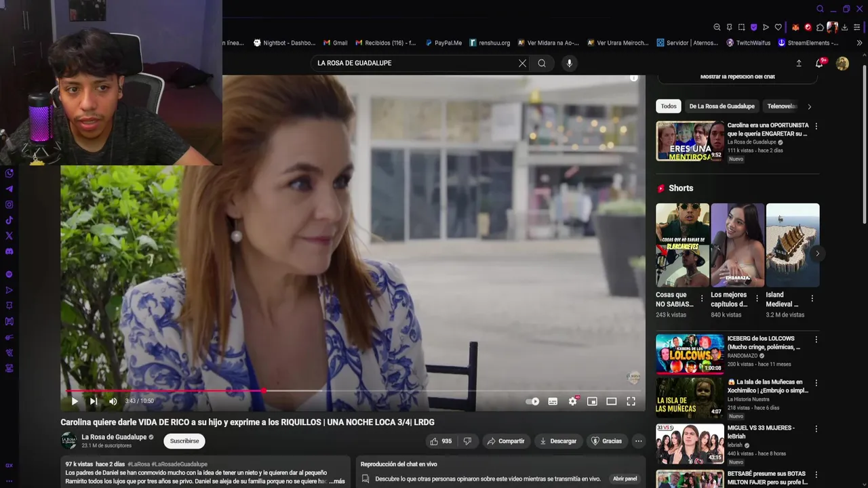This screenshot has height=488, width=868.
Task: Open options for Island Medieval short
Action: click(x=812, y=298)
